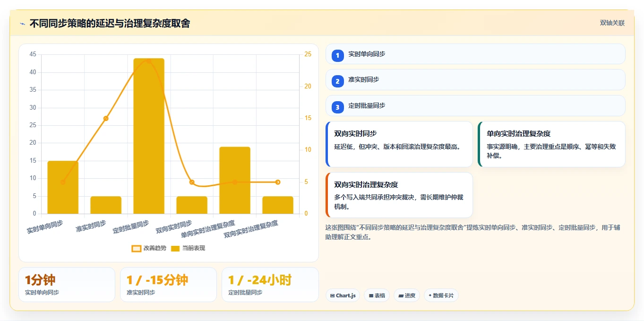Click the 实时单向同步 bar in the chart
The height and width of the screenshot is (321, 644).
tap(63, 187)
